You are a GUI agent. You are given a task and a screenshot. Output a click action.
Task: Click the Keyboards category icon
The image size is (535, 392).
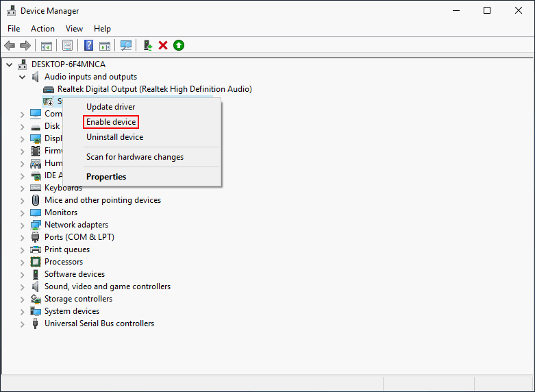click(36, 188)
